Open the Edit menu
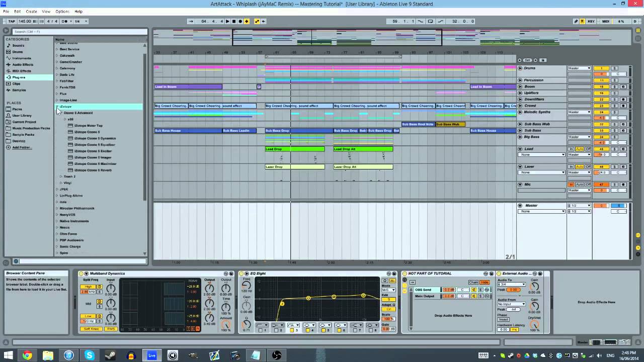This screenshot has width=644, height=362. (18, 11)
